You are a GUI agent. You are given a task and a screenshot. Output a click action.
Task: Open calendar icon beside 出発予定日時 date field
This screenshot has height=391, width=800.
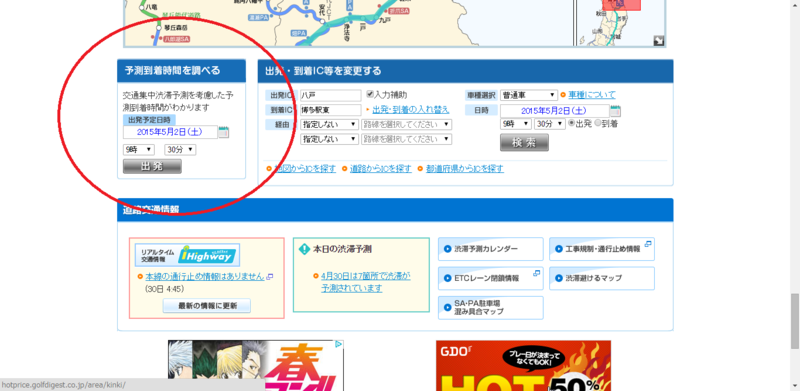click(223, 133)
